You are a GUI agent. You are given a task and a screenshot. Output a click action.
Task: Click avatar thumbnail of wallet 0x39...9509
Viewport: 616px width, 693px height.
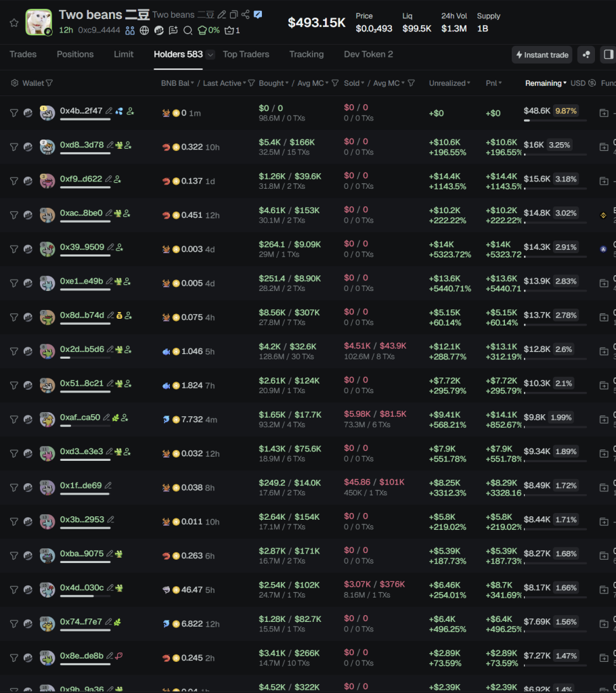point(47,249)
